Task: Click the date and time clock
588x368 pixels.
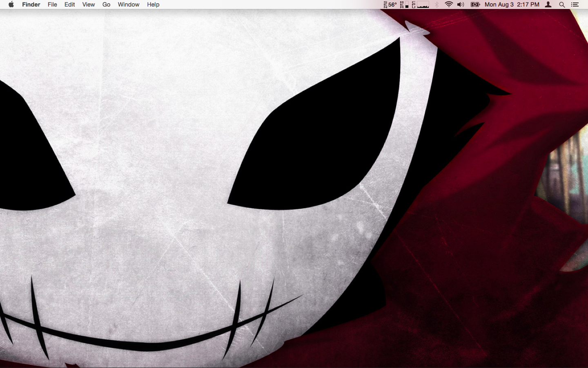Action: pyautogui.click(x=512, y=4)
